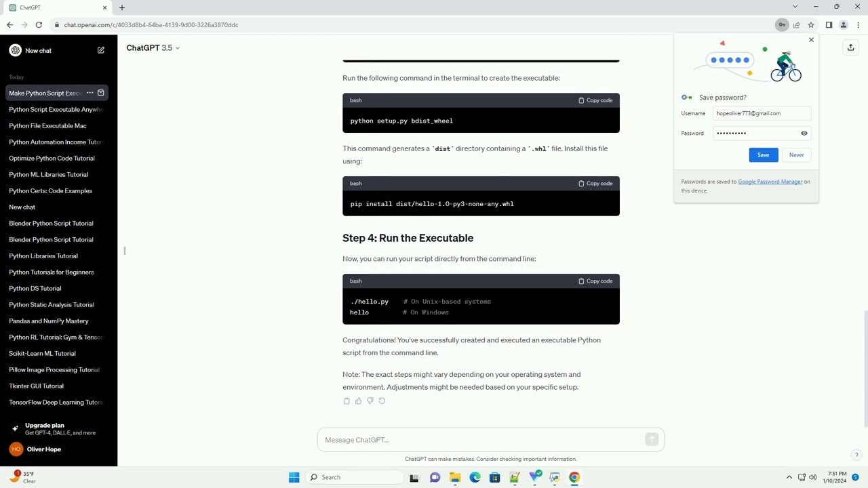Edit the Username field in password popup
The image size is (868, 488).
coord(762,114)
